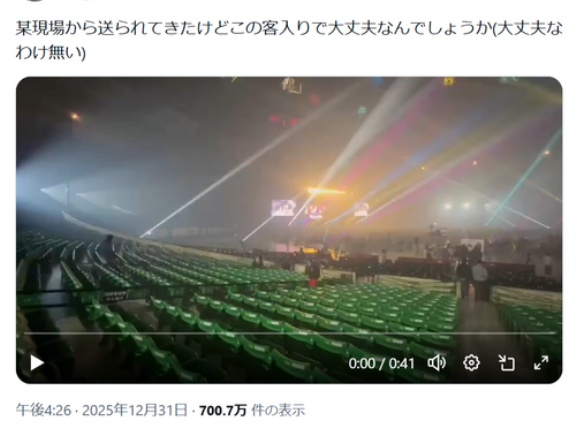This screenshot has width=576, height=430.
Task: Play the embedded video
Action: click(x=37, y=363)
